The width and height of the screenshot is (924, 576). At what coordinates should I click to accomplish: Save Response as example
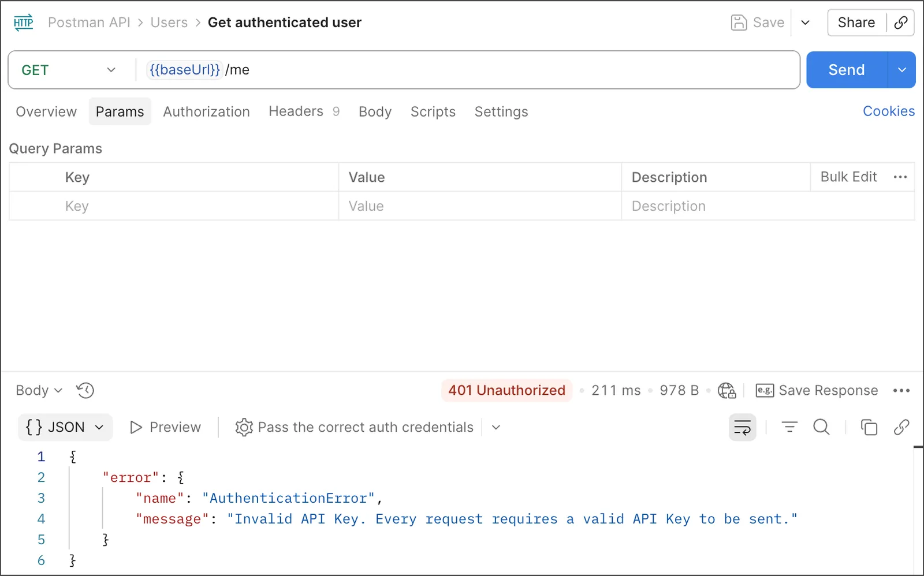coord(817,391)
